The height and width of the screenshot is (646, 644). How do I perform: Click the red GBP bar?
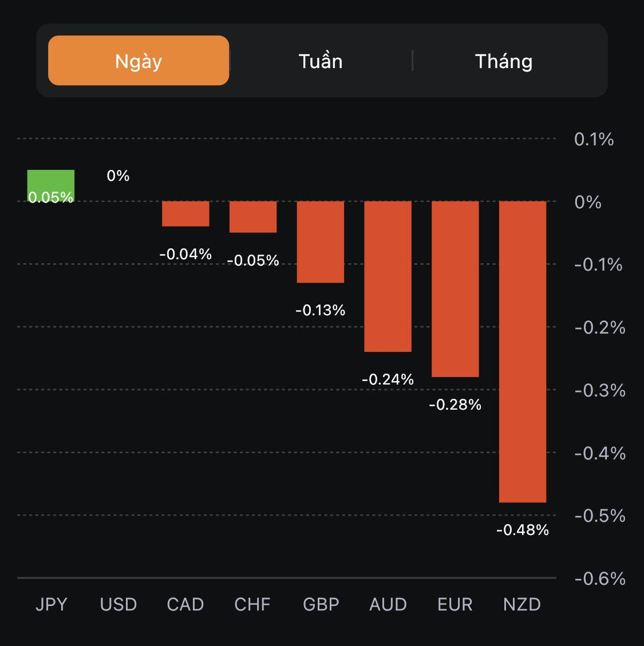(321, 241)
